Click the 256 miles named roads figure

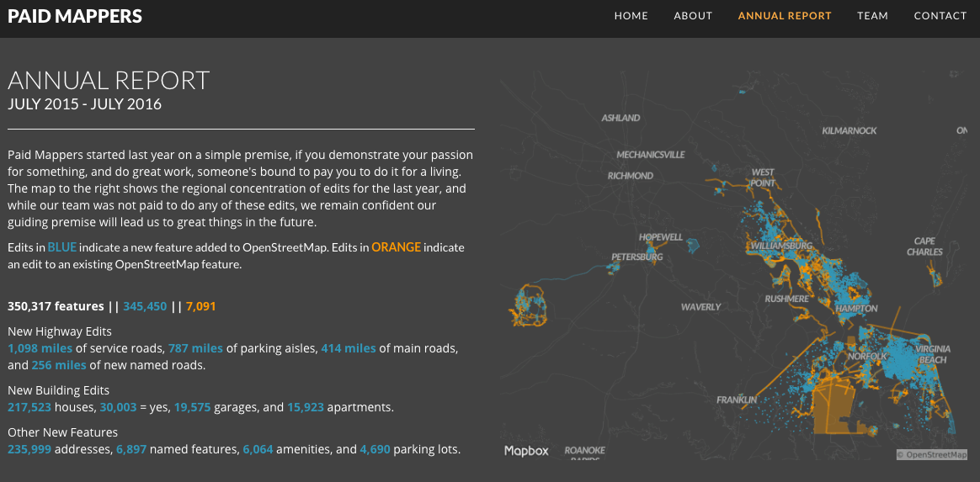tap(59, 365)
